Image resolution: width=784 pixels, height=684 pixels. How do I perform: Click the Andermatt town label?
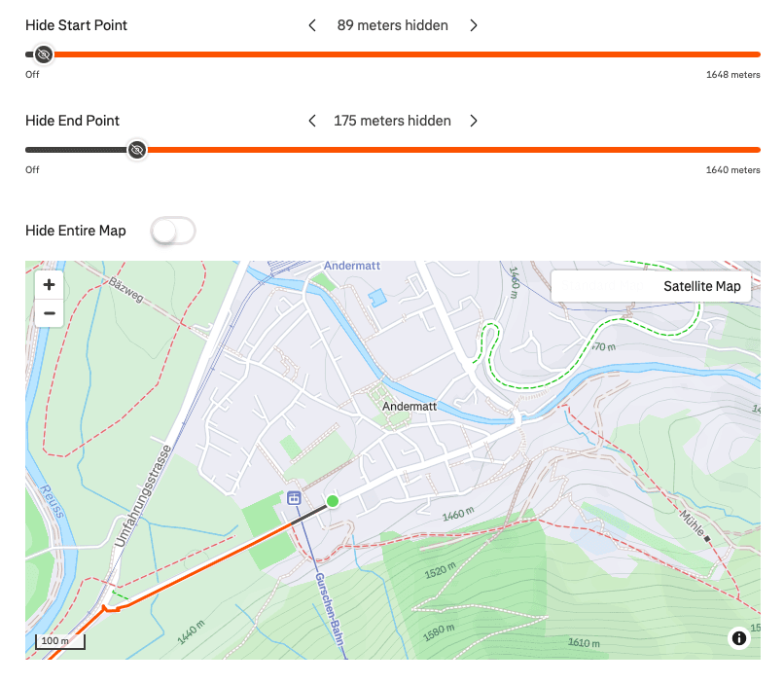tap(410, 407)
